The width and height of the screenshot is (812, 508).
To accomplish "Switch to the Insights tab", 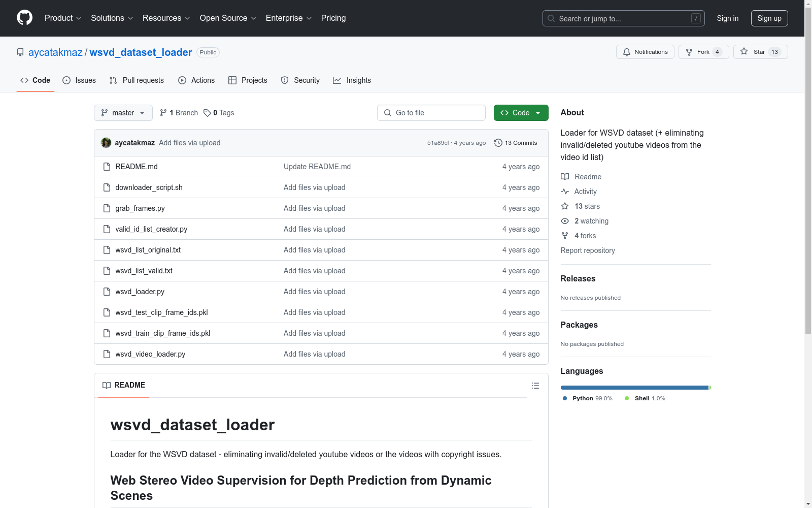I will [x=352, y=80].
